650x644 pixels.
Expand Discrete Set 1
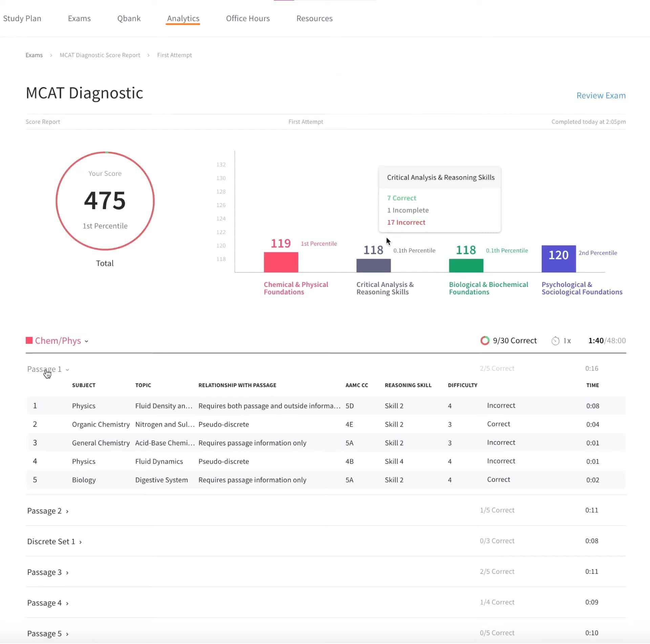[x=80, y=541]
